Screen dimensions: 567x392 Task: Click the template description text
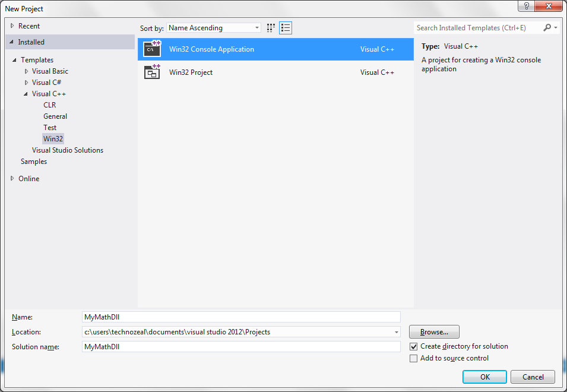pyautogui.click(x=482, y=64)
